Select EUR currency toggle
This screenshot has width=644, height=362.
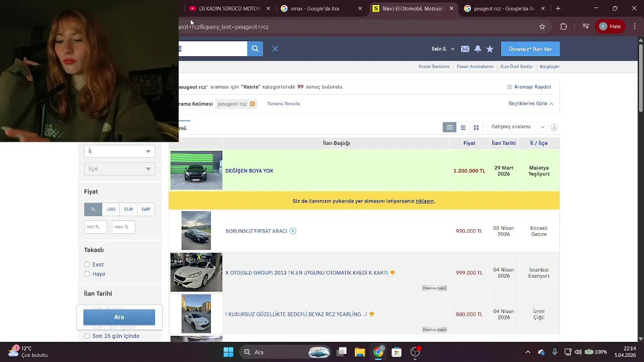coord(128,209)
